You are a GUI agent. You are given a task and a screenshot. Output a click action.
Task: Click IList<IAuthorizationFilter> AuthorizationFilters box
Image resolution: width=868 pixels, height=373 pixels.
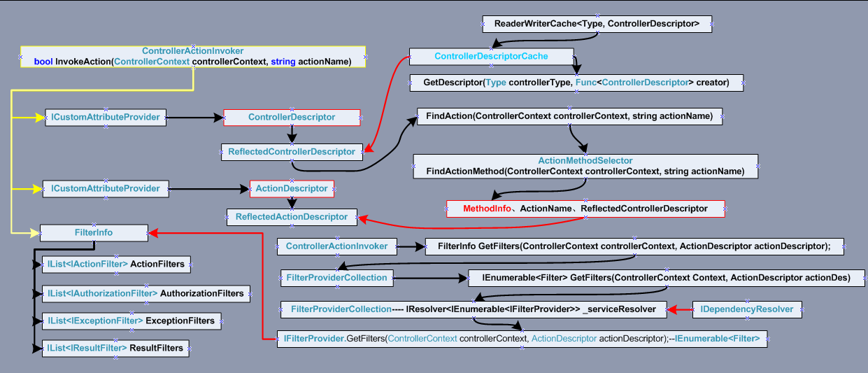[145, 293]
